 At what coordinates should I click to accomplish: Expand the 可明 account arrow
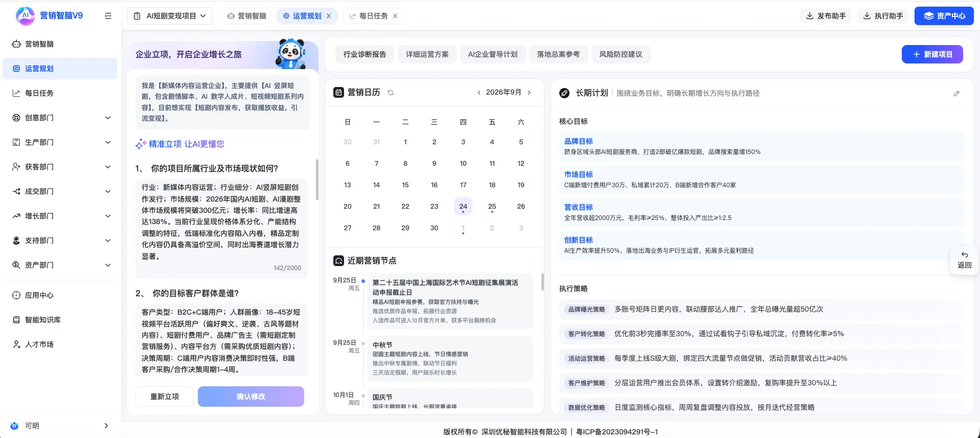coord(106,426)
